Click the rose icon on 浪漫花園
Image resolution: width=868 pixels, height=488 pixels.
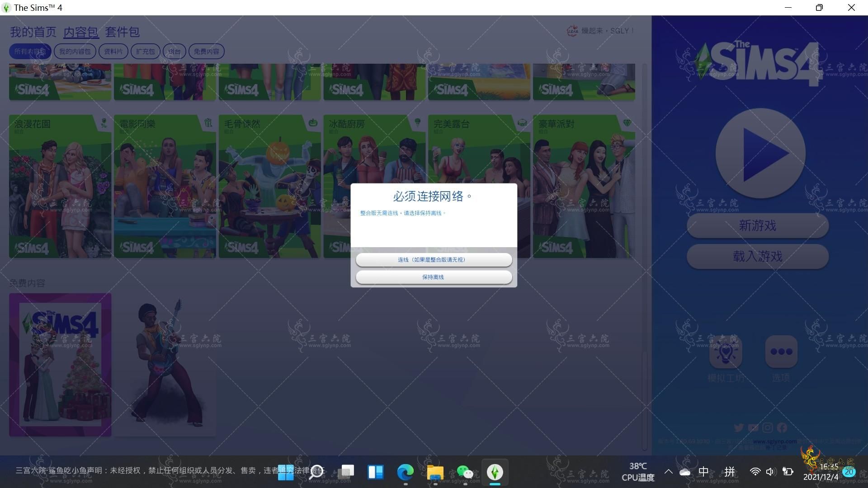(104, 123)
